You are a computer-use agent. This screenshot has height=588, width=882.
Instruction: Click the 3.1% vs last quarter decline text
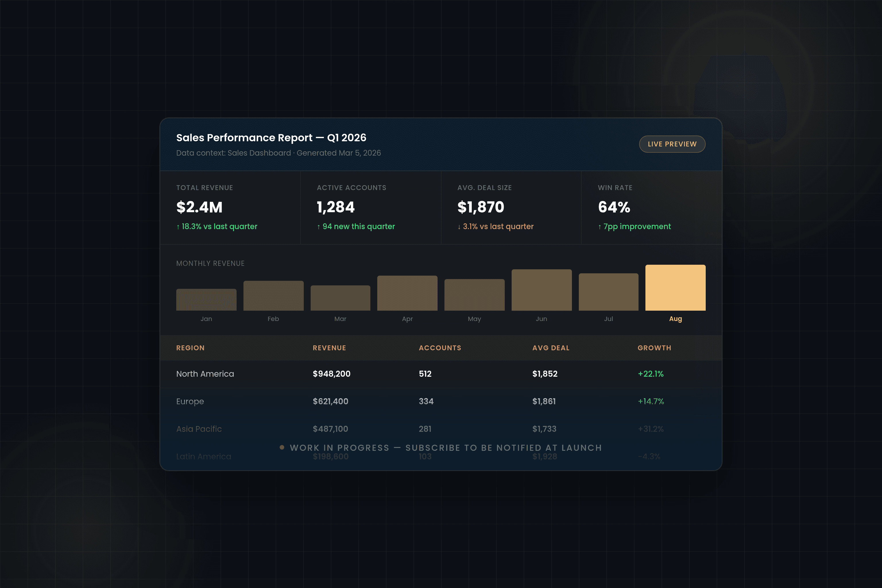(x=495, y=227)
